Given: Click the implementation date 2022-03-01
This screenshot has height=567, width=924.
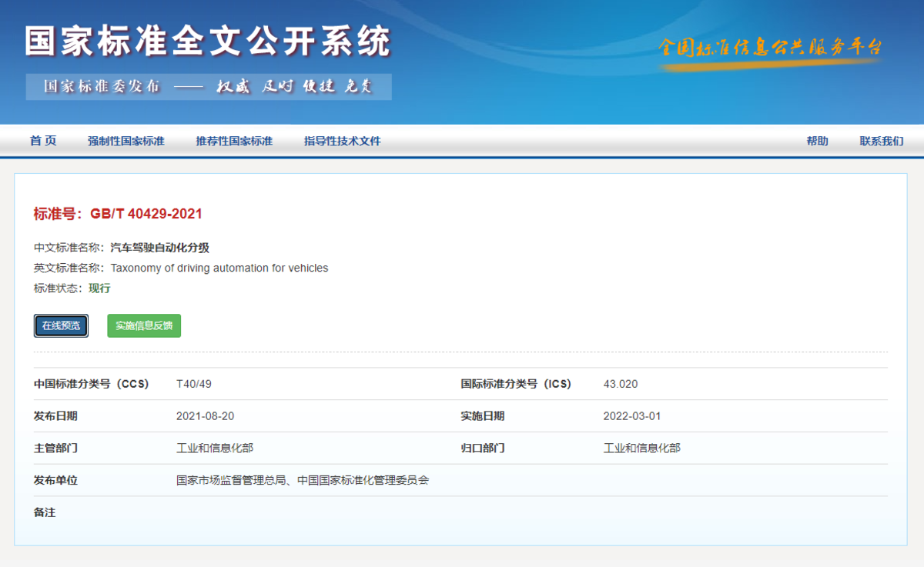Looking at the screenshot, I should tap(632, 416).
